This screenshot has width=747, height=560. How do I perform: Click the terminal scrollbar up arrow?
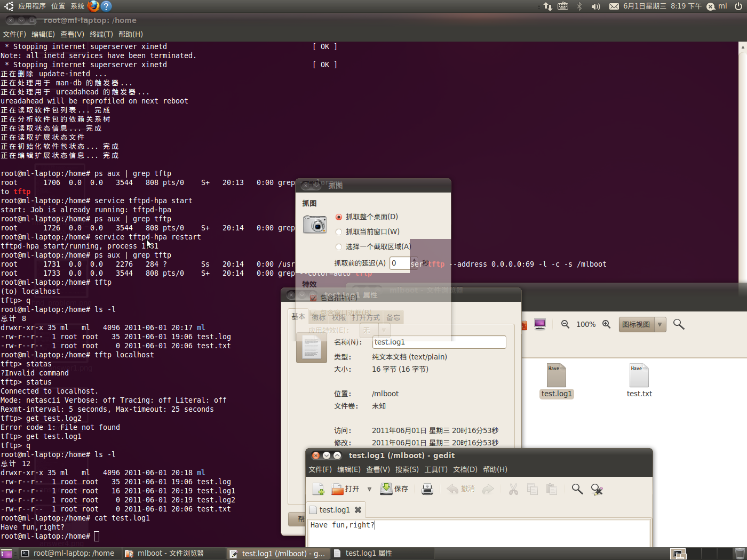pos(743,47)
